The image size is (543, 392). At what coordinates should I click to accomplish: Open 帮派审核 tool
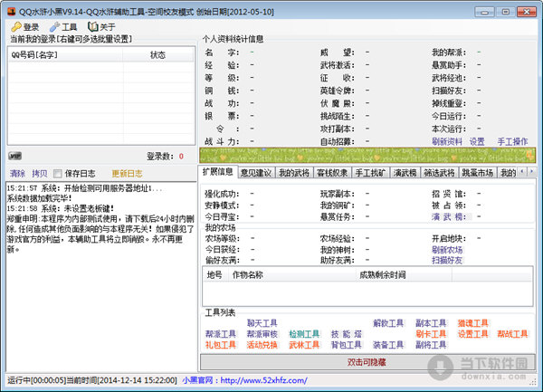click(x=262, y=334)
